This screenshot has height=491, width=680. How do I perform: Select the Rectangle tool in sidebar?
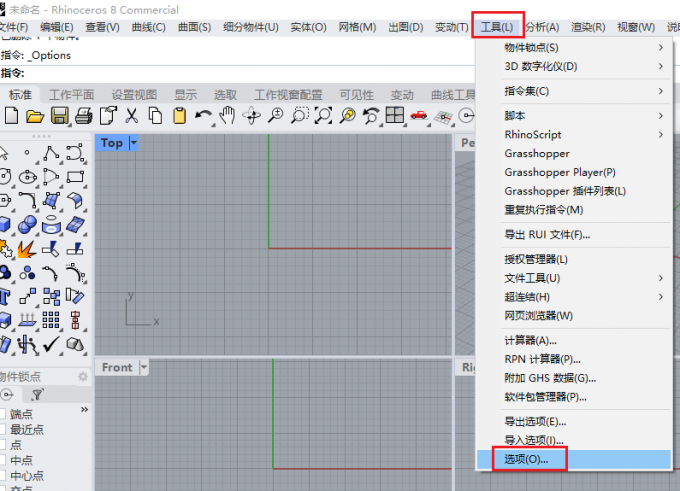coord(75,177)
